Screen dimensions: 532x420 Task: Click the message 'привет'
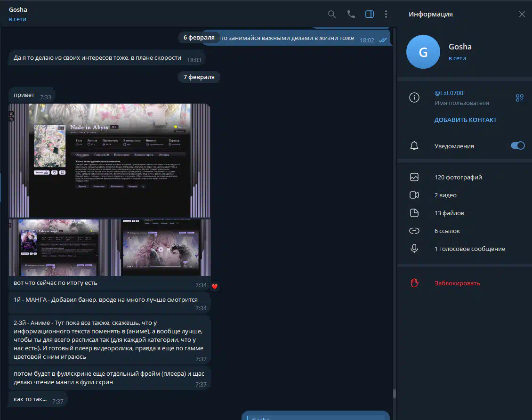(32, 95)
